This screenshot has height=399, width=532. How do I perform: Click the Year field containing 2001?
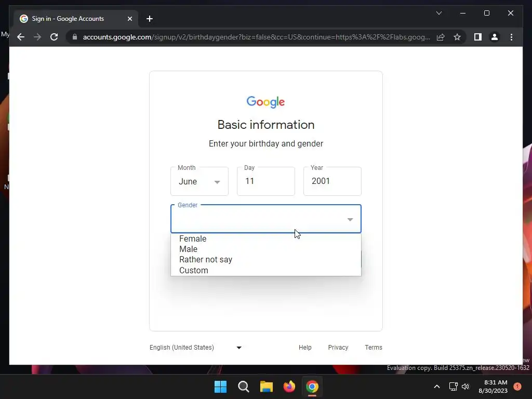332,181
